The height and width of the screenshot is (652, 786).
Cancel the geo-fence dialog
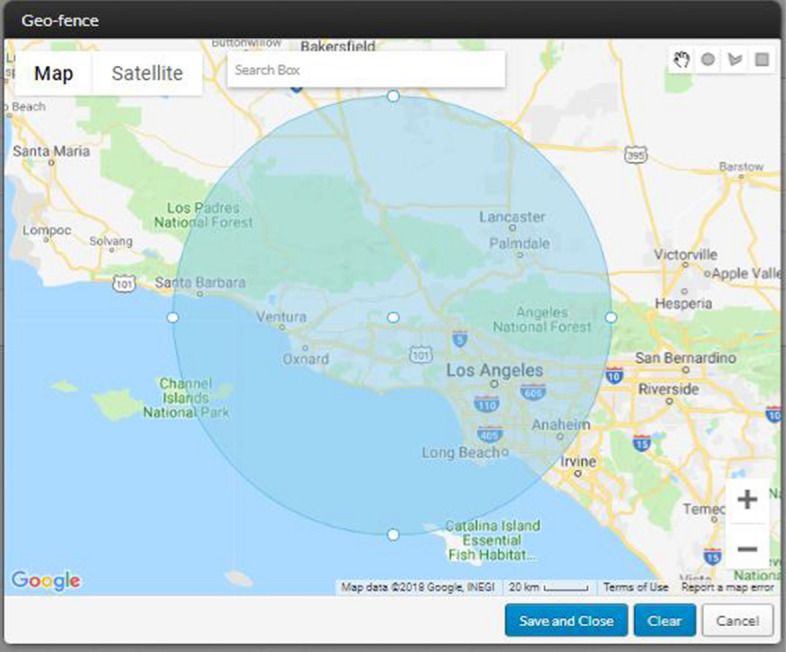pos(737,621)
